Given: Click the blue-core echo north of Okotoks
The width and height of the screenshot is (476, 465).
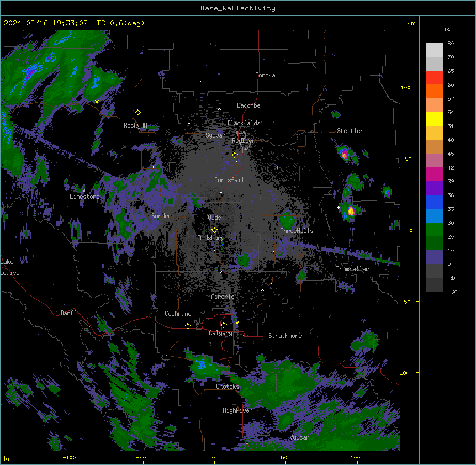Looking at the screenshot, I should click(x=203, y=365).
